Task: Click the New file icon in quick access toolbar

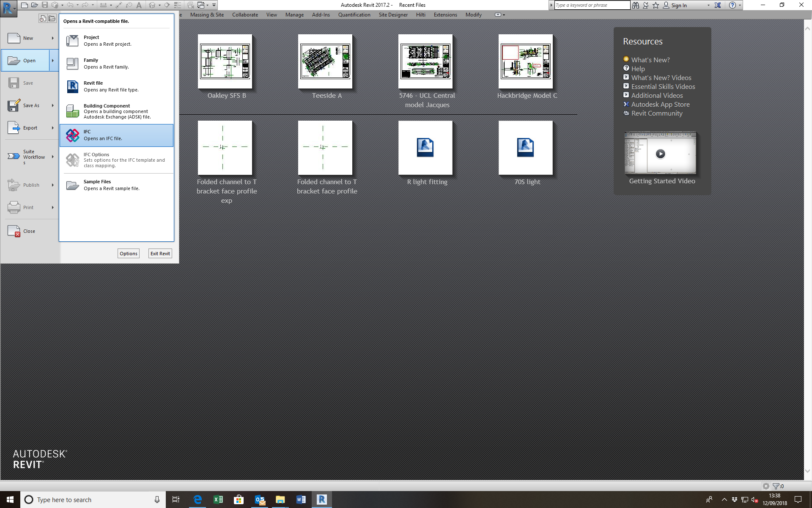Action: (x=25, y=5)
